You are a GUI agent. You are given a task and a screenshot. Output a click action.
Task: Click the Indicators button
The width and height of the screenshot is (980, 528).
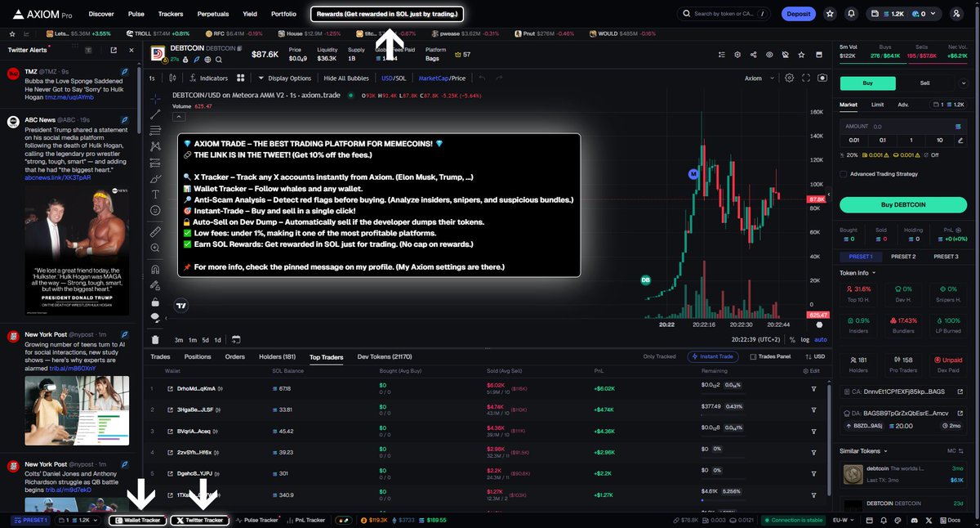(207, 78)
